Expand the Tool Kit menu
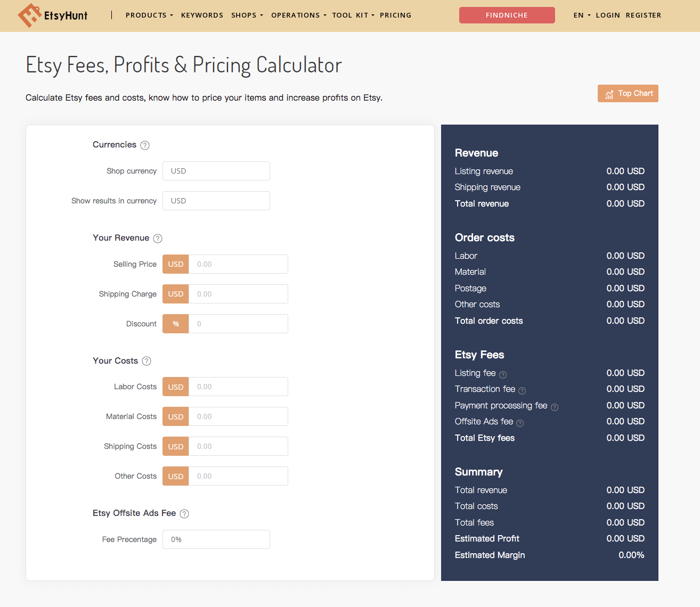Screen dimensions: 700x607 [353, 15]
